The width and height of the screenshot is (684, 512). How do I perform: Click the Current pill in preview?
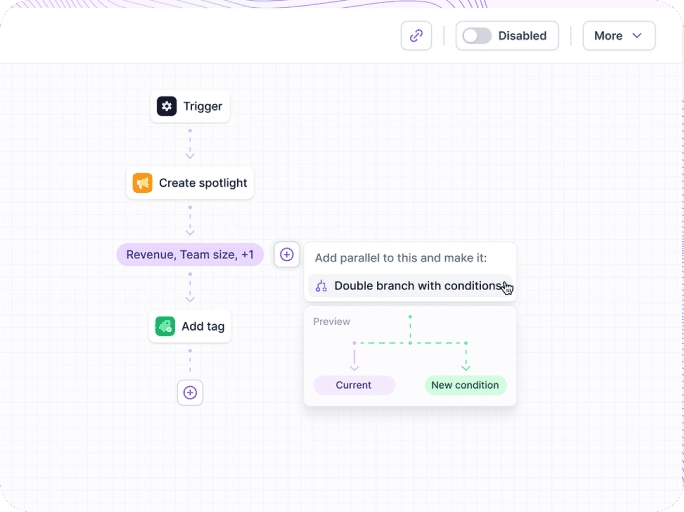tap(354, 385)
